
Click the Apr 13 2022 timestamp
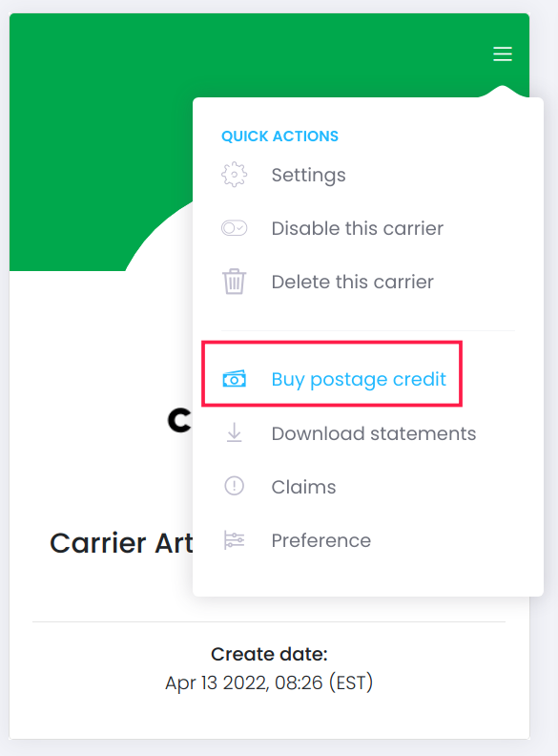click(269, 682)
